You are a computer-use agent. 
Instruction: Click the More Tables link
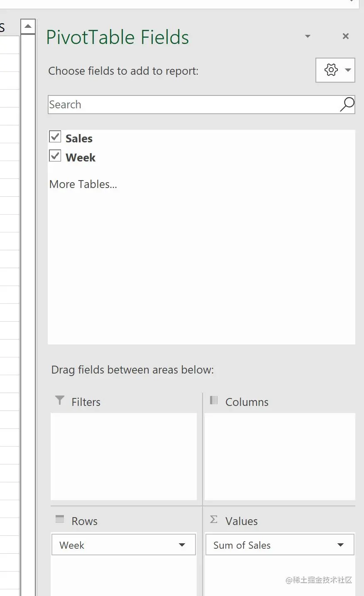[x=83, y=184]
